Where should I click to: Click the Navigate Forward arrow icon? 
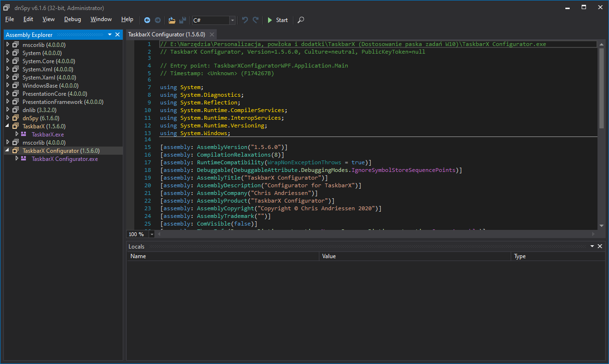(x=158, y=20)
